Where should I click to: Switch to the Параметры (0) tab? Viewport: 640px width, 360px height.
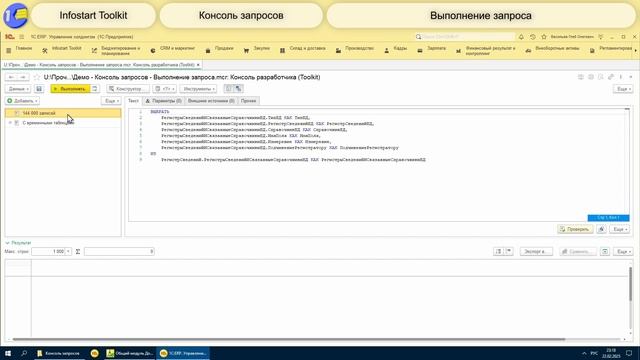[x=163, y=101]
